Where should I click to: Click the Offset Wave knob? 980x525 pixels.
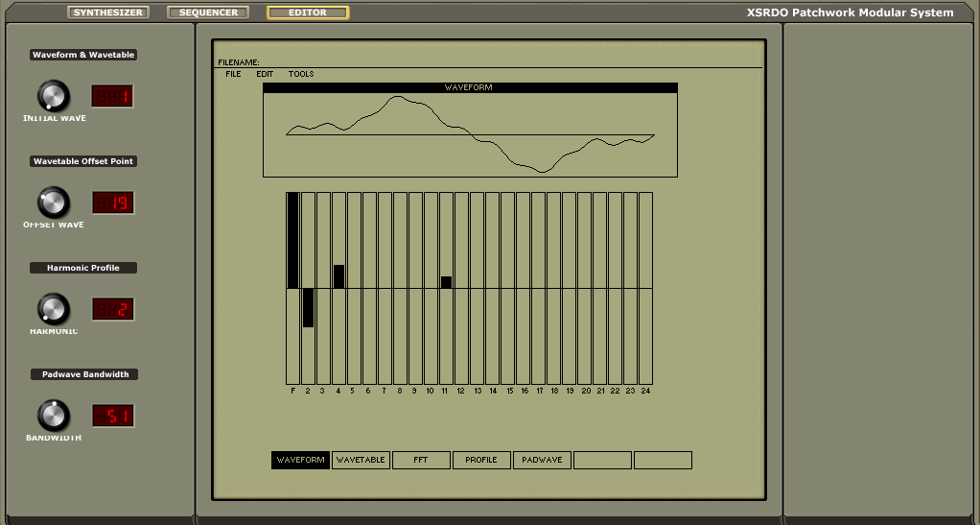coord(54,203)
